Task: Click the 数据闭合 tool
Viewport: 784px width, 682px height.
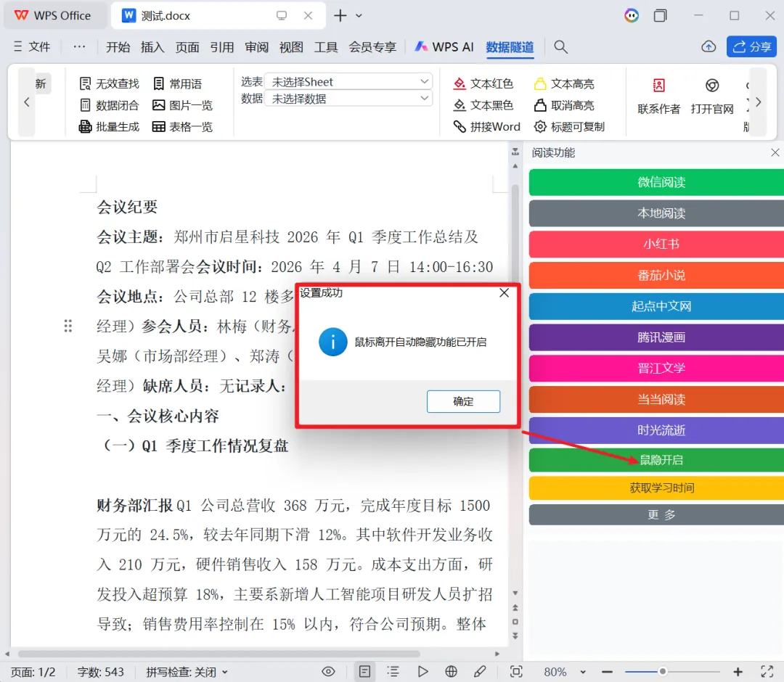Action: [109, 105]
